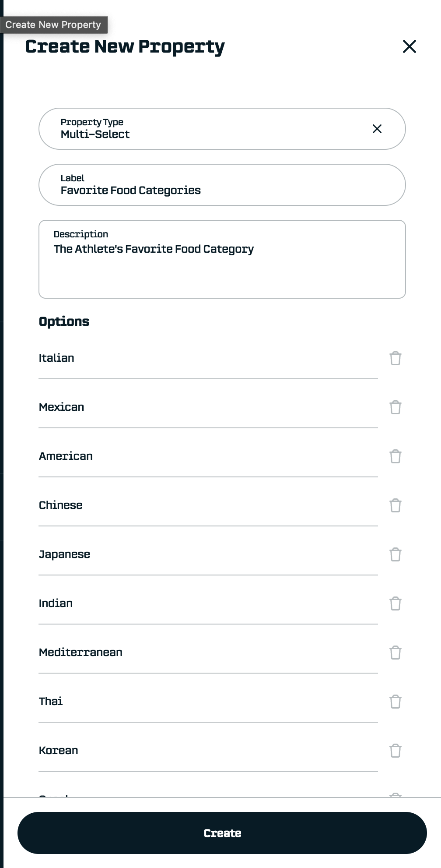This screenshot has width=441, height=868.
Task: Click the Chinese option text field
Action: pyautogui.click(x=208, y=505)
